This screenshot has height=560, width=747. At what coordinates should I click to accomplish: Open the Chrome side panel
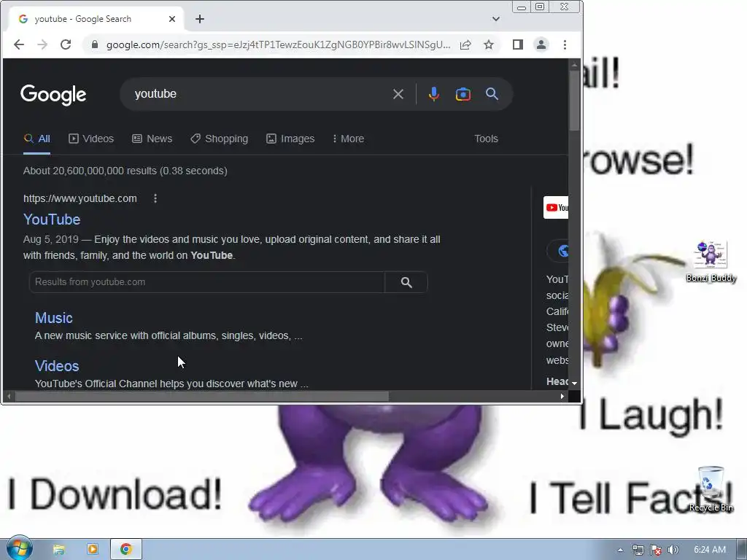click(518, 44)
